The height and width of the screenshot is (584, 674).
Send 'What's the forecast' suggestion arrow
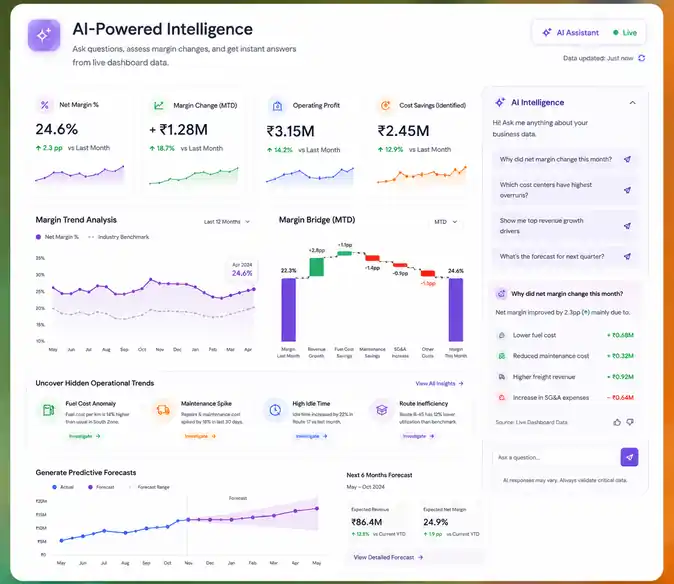(627, 257)
